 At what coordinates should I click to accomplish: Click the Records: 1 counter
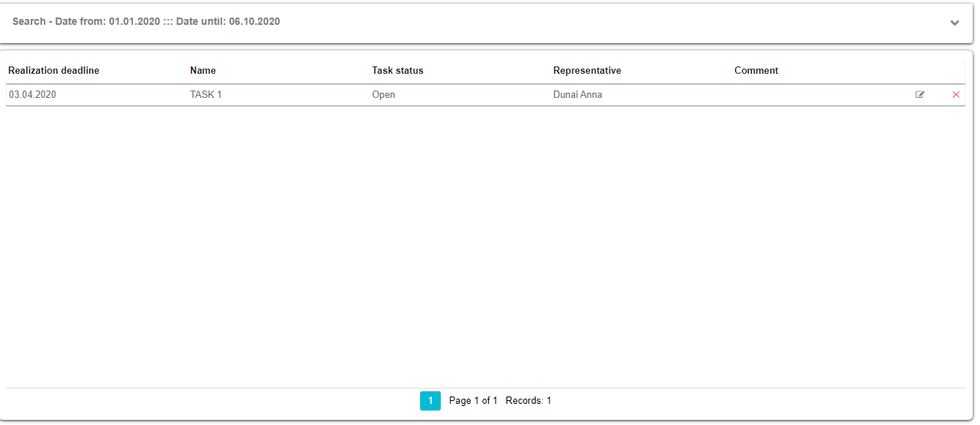[x=528, y=401]
